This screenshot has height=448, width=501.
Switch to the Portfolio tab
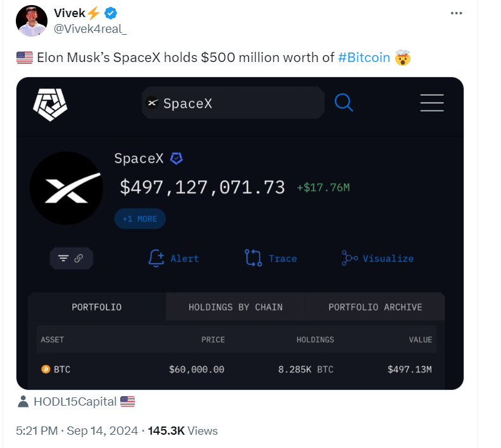(96, 307)
